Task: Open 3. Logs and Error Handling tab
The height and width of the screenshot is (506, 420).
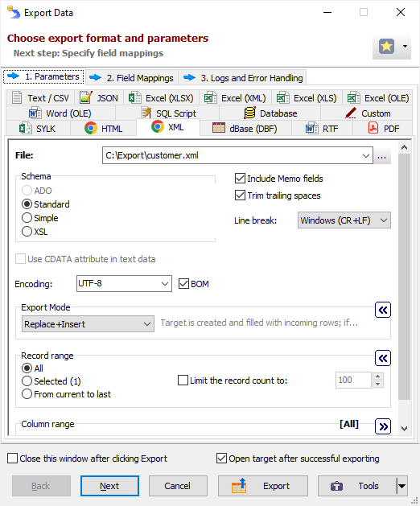Action: click(242, 78)
